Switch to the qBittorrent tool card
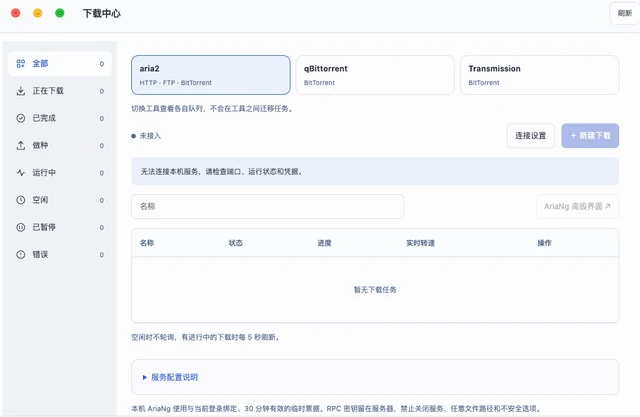The height and width of the screenshot is (417, 640). (375, 75)
